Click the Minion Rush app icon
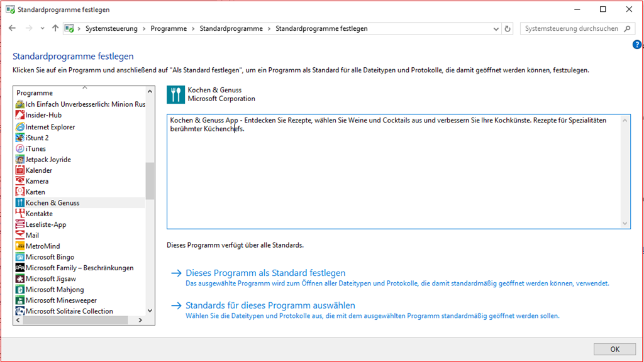Viewport: 644px width, 362px height. (x=19, y=104)
